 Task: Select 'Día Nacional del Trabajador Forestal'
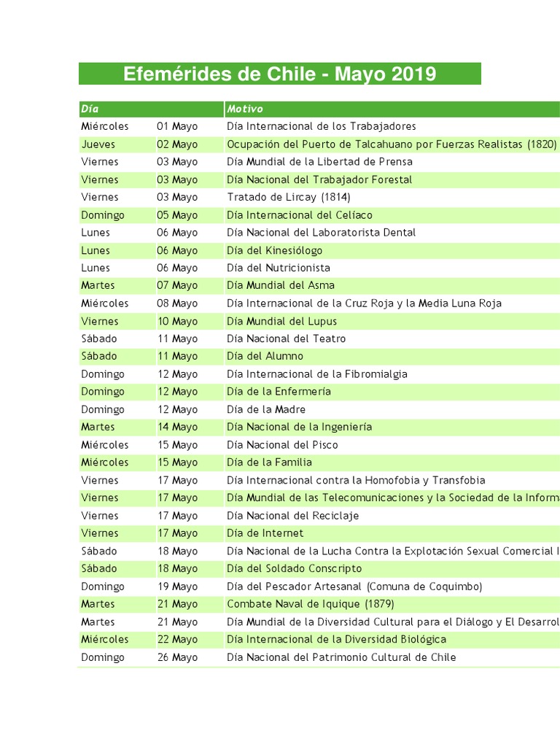click(x=319, y=179)
